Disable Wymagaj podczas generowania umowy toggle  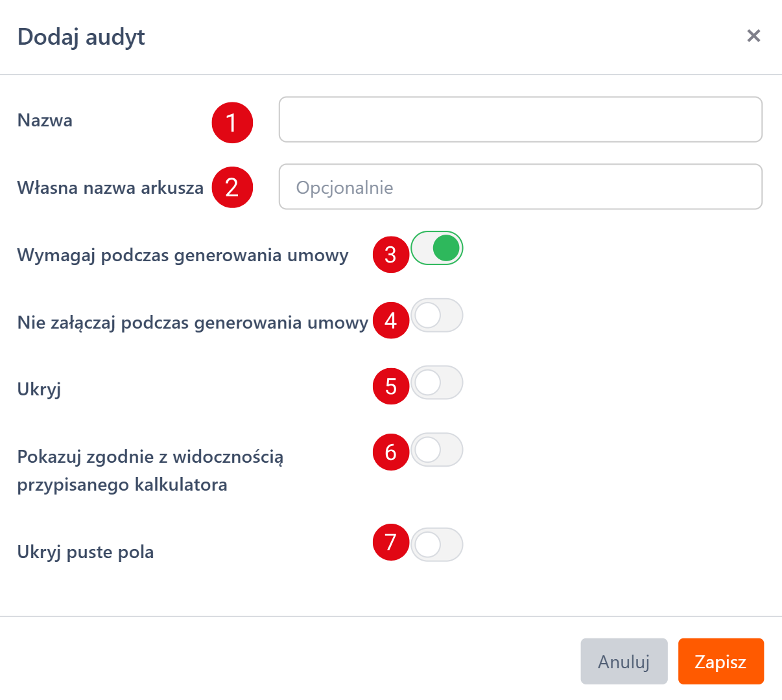pyautogui.click(x=437, y=248)
